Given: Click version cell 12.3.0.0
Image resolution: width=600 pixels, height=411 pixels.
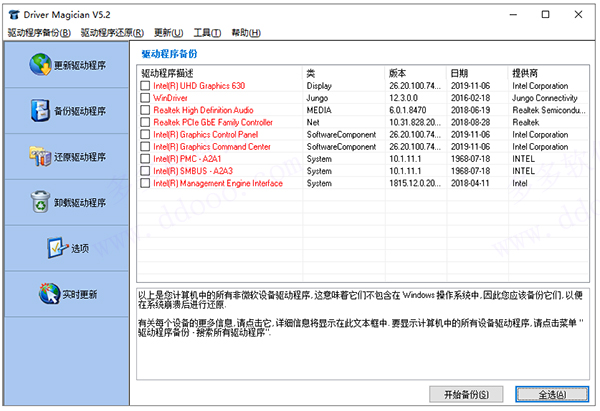Looking at the screenshot, I should click(403, 98).
